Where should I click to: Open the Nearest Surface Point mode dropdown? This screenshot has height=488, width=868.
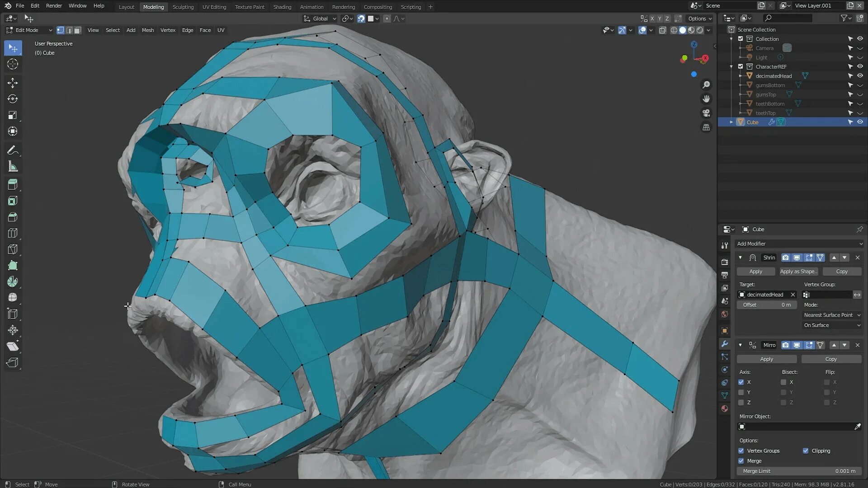[832, 315]
